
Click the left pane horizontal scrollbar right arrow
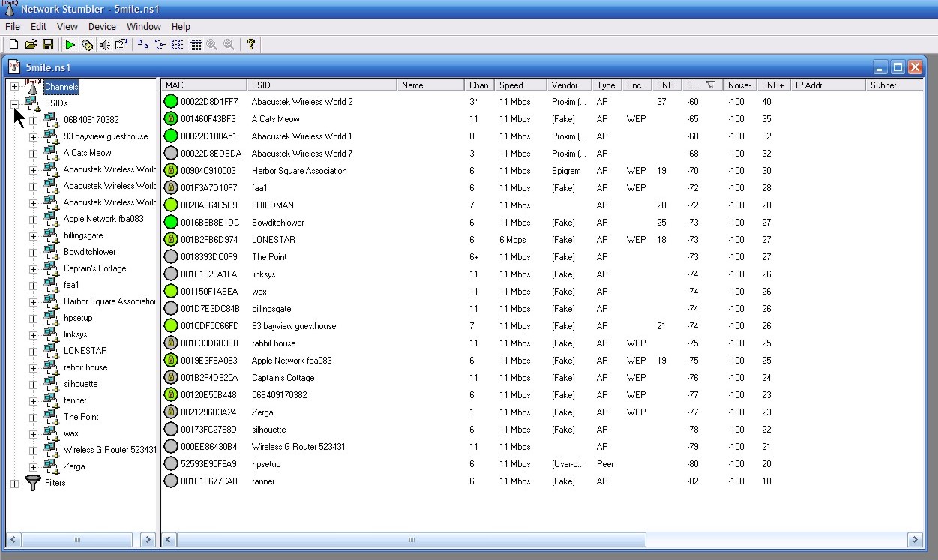pos(148,539)
